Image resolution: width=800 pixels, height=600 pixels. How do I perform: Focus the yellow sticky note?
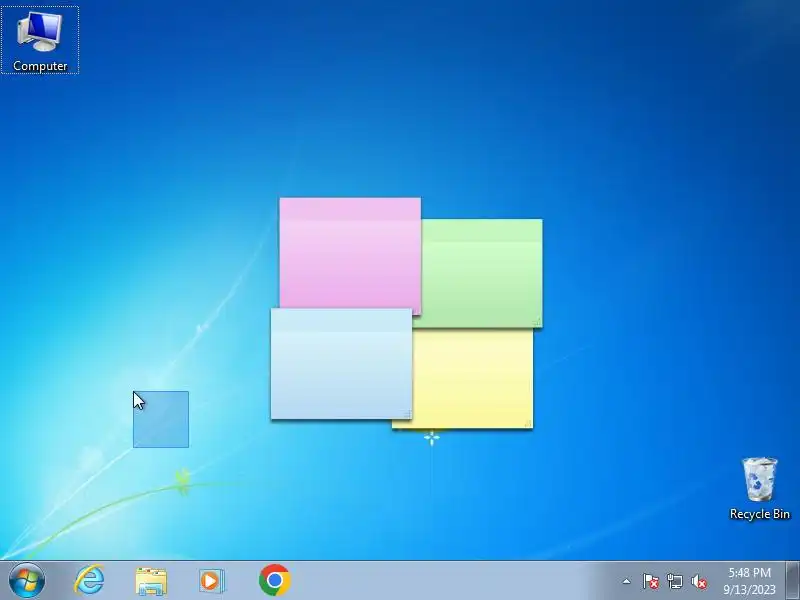(472, 378)
